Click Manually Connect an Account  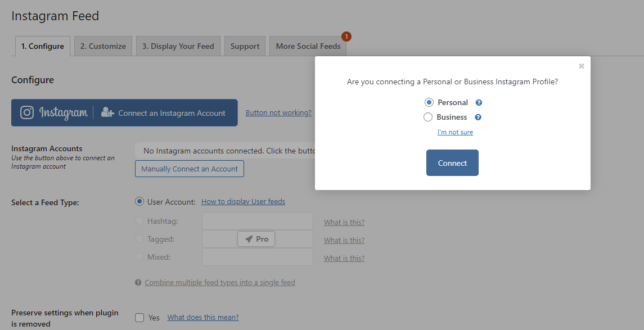[x=190, y=169]
